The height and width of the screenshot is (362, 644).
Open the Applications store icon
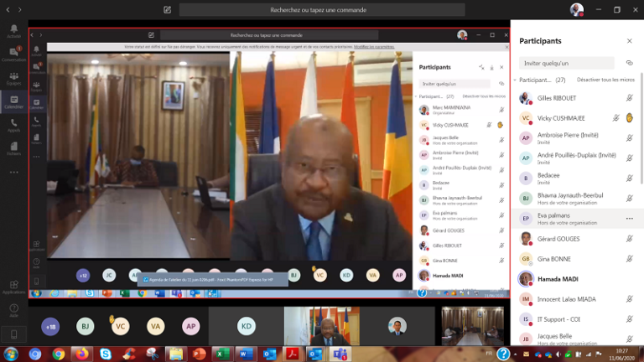tap(13, 287)
